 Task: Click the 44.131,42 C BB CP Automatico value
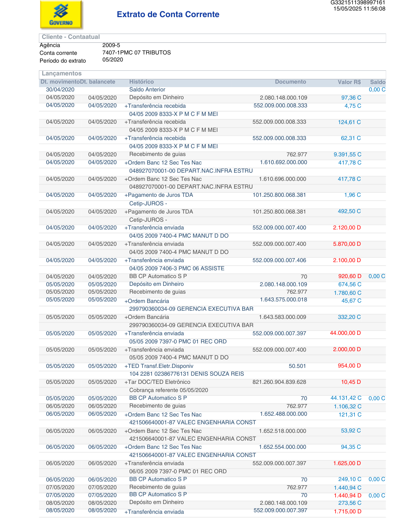click(346, 398)
